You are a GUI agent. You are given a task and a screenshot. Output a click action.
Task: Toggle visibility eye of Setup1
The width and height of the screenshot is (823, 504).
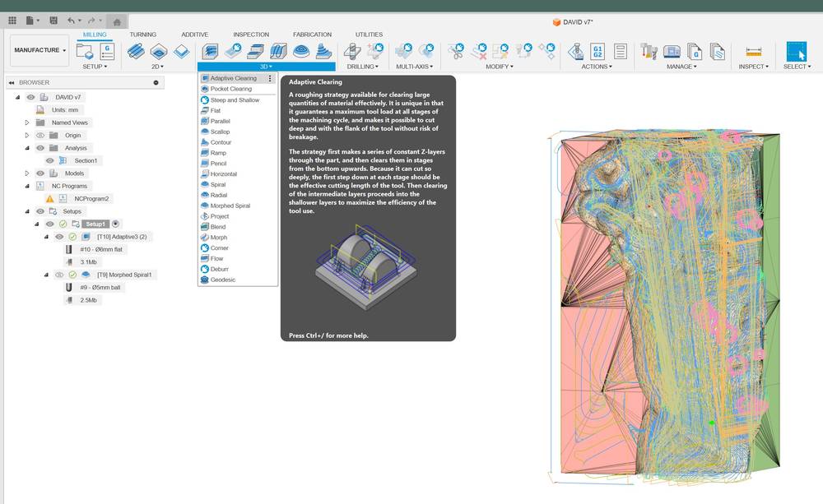tap(50, 224)
